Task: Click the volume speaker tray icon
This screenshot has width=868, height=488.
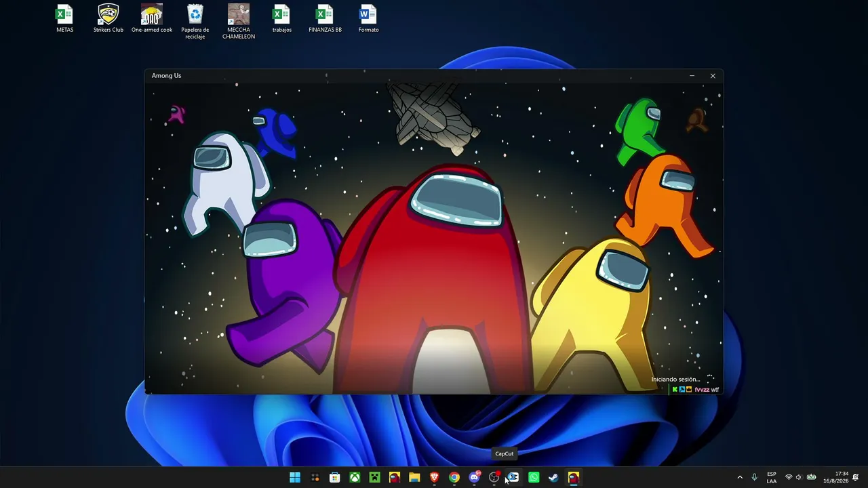Action: tap(799, 477)
